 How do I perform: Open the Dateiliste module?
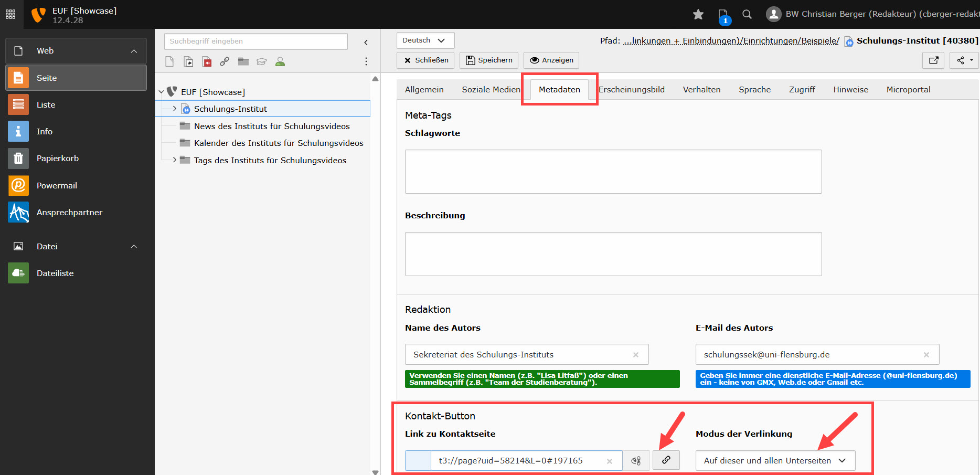coord(55,273)
